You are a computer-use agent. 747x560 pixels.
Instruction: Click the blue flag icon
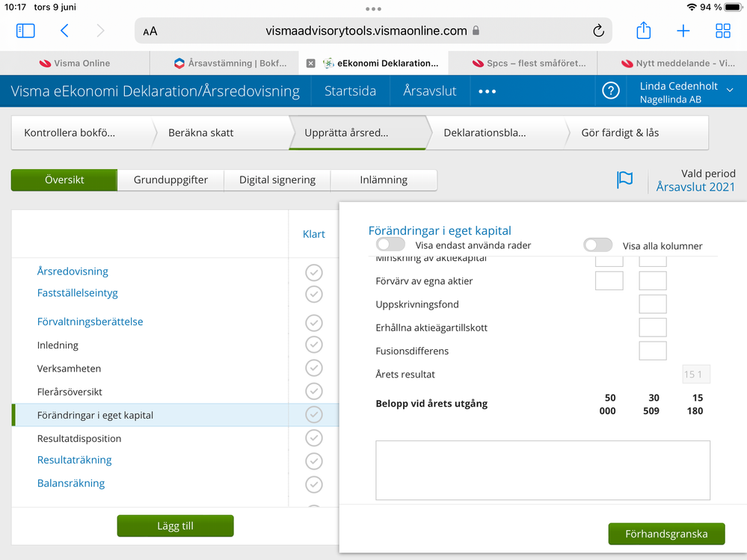coord(624,180)
